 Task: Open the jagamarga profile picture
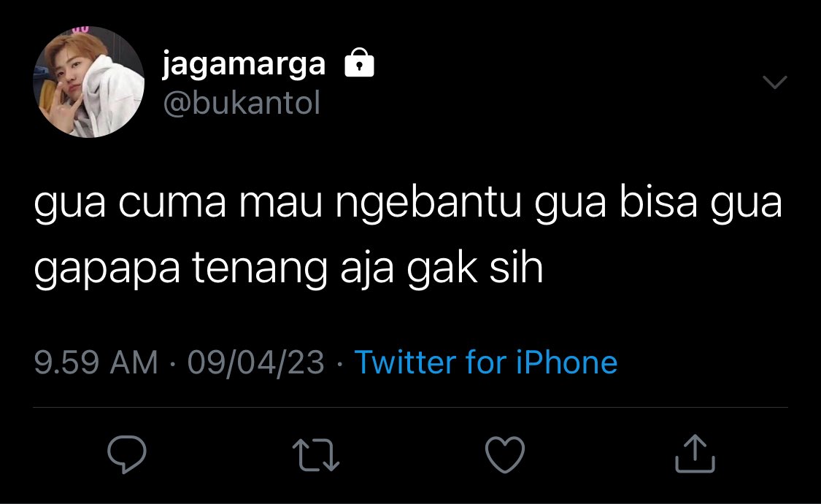click(88, 82)
